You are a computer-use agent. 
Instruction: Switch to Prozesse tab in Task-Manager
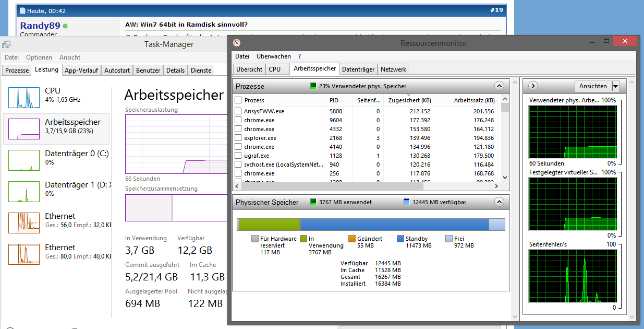(17, 70)
